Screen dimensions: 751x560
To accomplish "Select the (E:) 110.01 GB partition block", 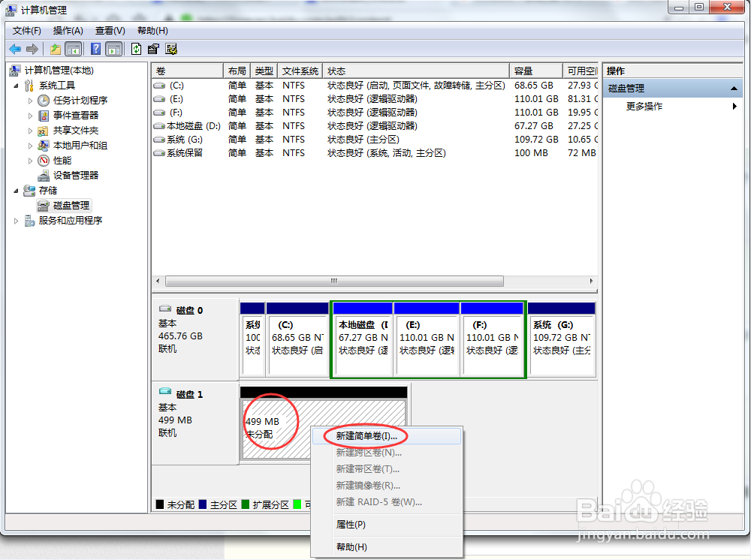I will (x=427, y=340).
